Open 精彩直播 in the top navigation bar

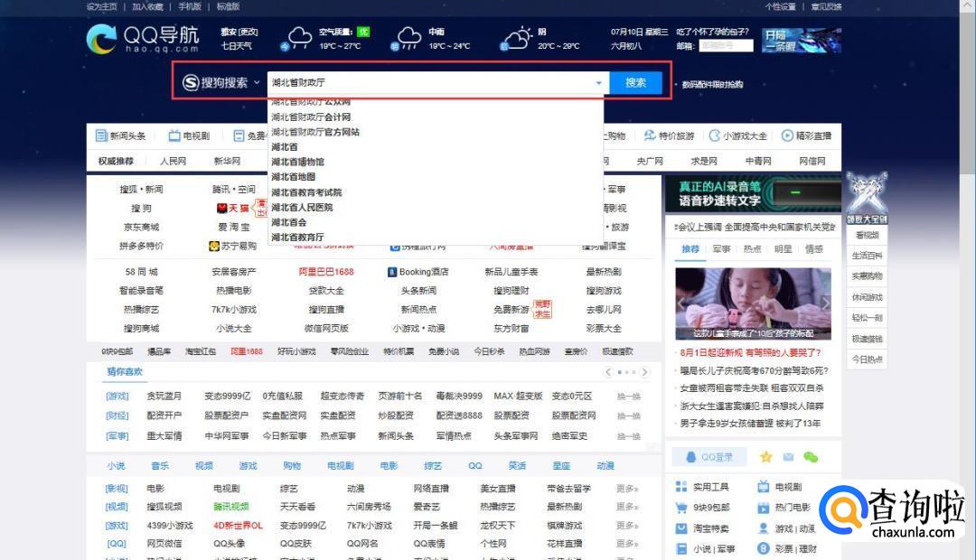(x=807, y=135)
